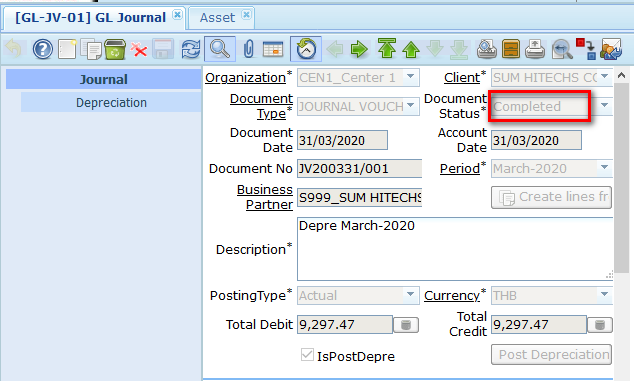The height and width of the screenshot is (381, 634).
Task: Click the previous tab left arrow
Action: (x=334, y=49)
